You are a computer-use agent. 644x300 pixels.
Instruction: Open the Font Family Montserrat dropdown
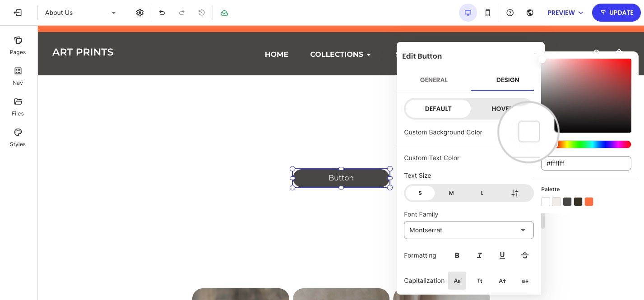coord(469,230)
